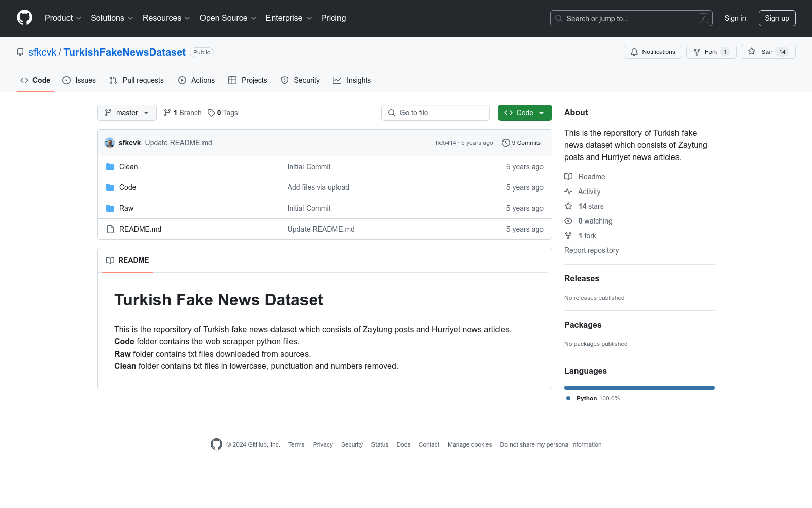Viewport: 812px width, 508px height.
Task: Open the Packages section heading
Action: coord(583,325)
